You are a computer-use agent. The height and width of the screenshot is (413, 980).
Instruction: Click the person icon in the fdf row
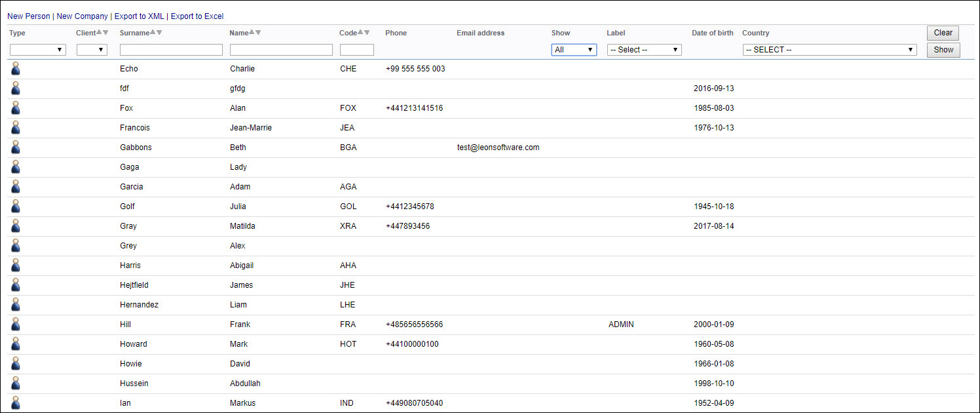(x=16, y=88)
